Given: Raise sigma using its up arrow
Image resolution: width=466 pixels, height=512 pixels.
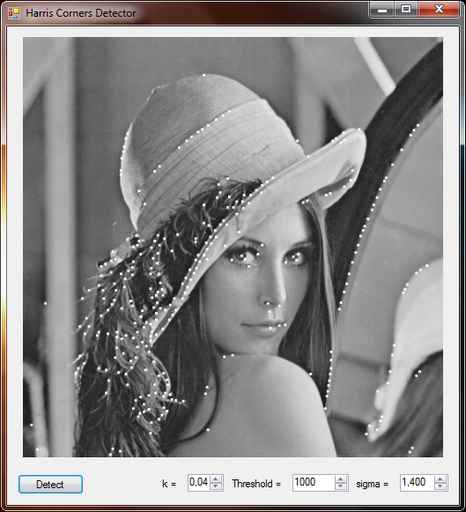Looking at the screenshot, I should [x=440, y=480].
